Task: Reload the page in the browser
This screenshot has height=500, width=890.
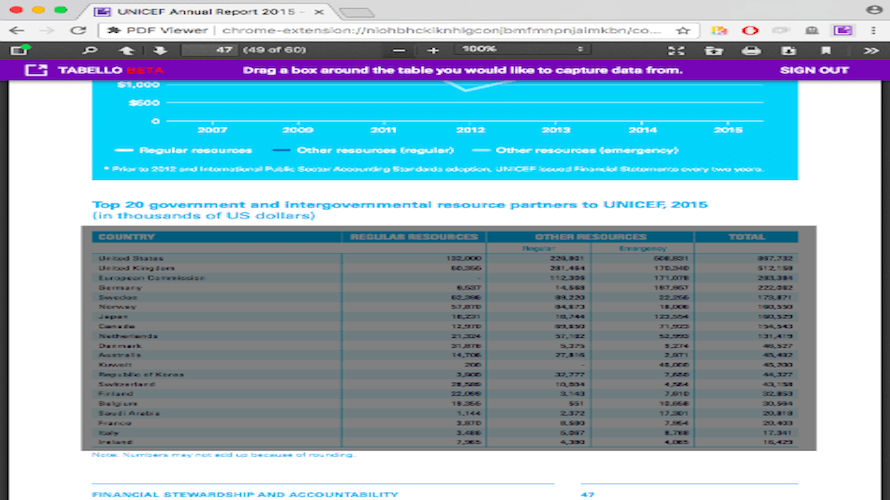Action: point(78,31)
